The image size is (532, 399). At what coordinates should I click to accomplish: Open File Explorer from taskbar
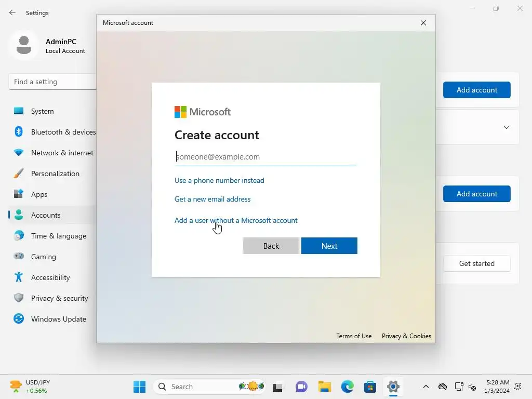(324, 387)
